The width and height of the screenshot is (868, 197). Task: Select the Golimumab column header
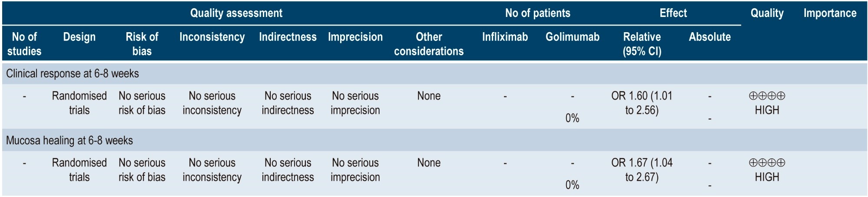click(x=572, y=37)
